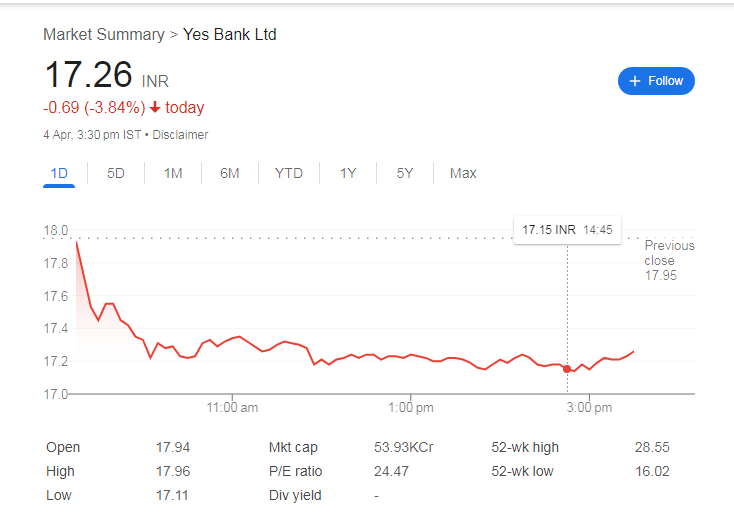Click the 3:00 pm axis label

589,407
